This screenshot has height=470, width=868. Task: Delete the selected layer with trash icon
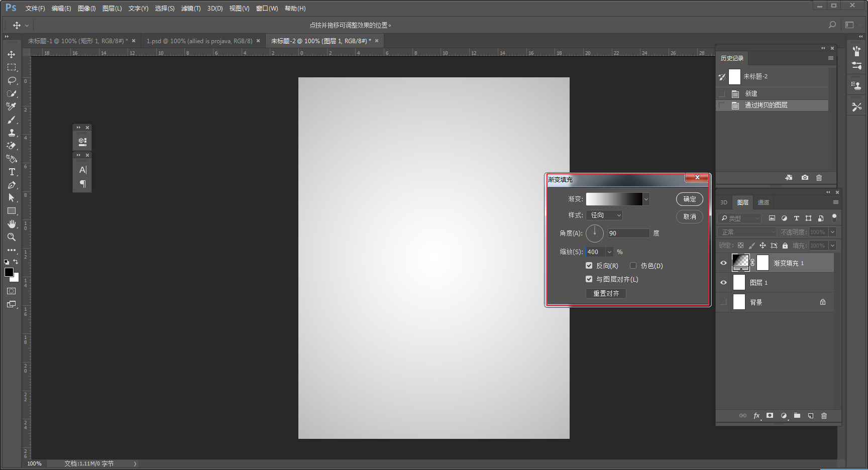(824, 416)
